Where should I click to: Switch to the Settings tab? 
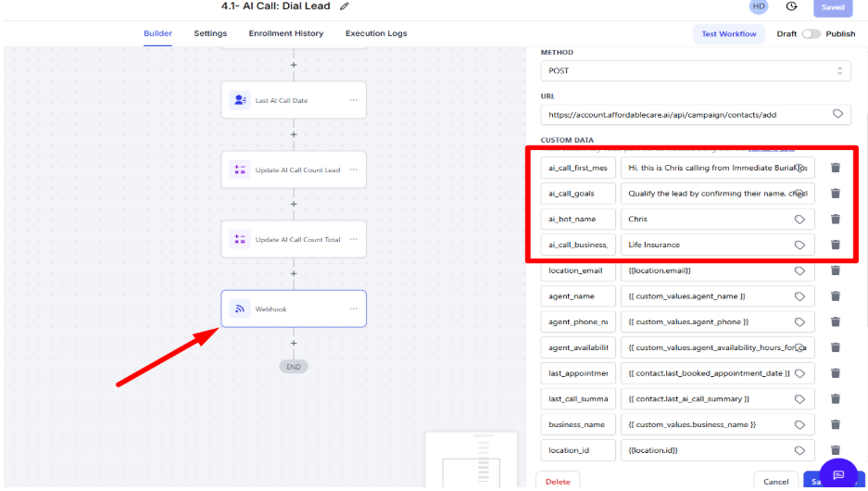point(210,34)
